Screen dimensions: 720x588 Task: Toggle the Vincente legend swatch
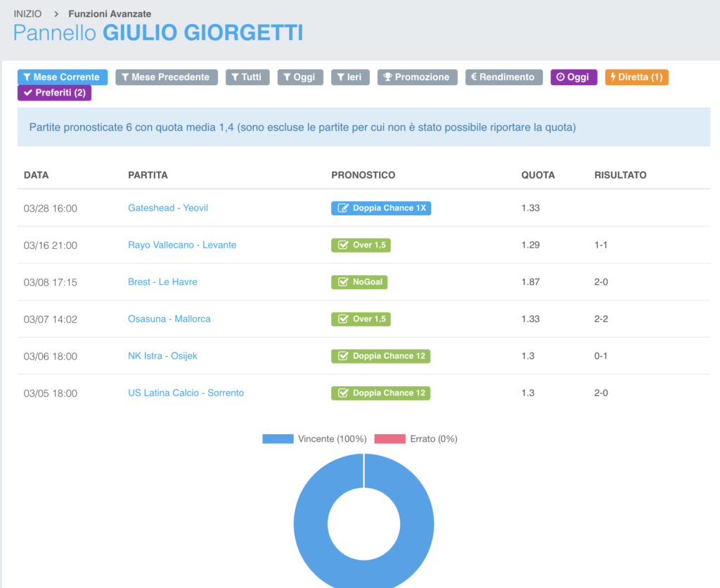coord(277,439)
